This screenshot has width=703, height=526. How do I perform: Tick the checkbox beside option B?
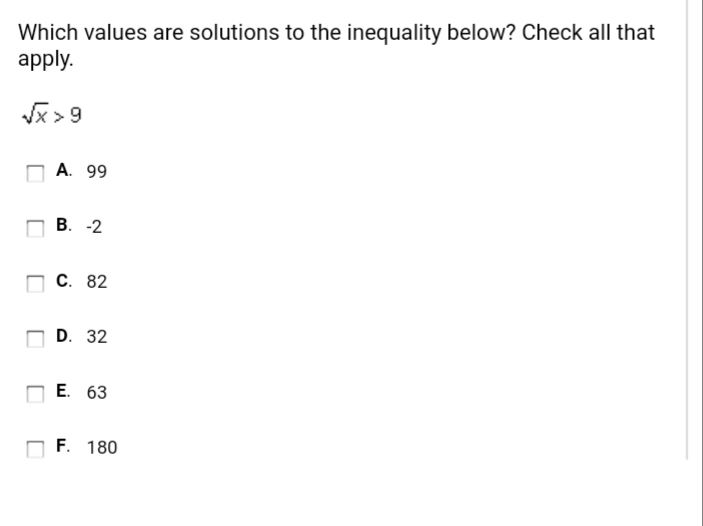pyautogui.click(x=35, y=229)
